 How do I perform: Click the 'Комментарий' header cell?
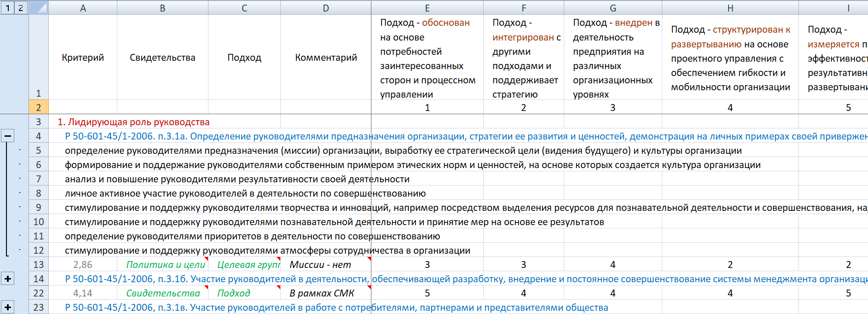326,58
